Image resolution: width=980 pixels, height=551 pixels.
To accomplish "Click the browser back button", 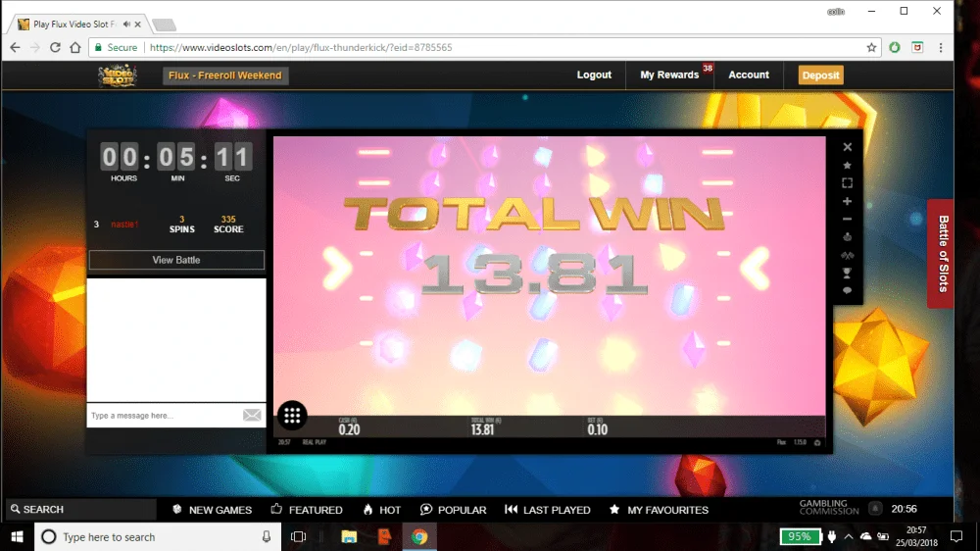I will [15, 47].
